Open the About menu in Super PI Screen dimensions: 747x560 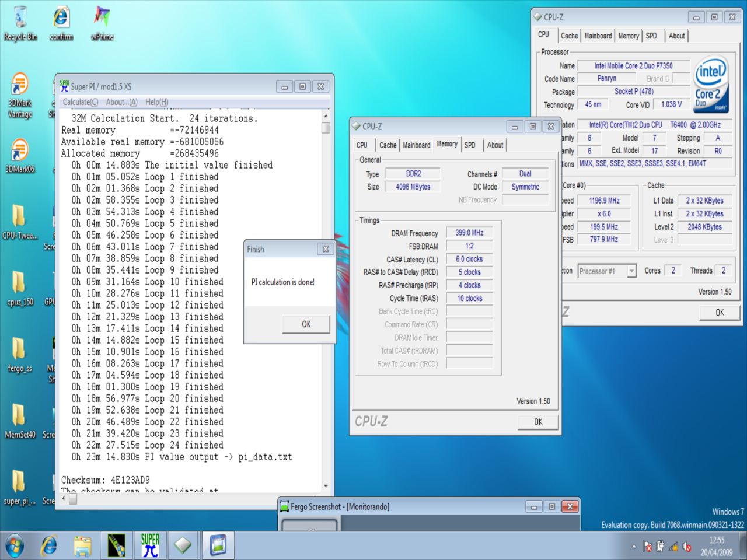121,102
